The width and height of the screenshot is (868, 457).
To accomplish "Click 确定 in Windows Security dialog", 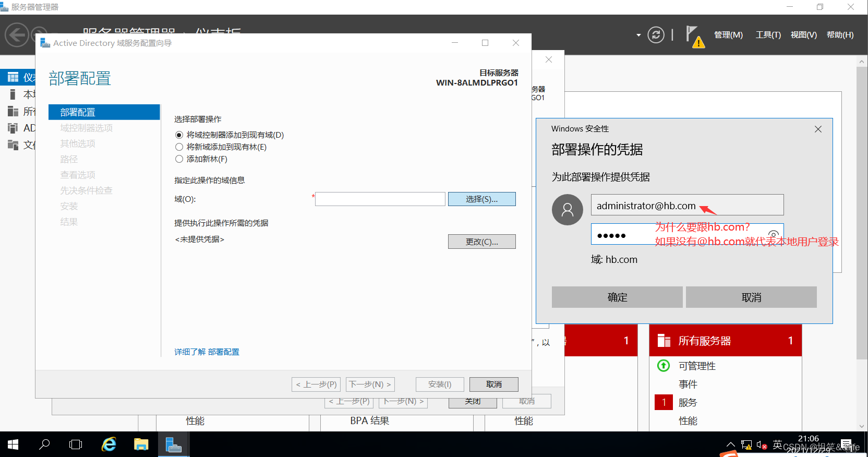I will (x=617, y=297).
